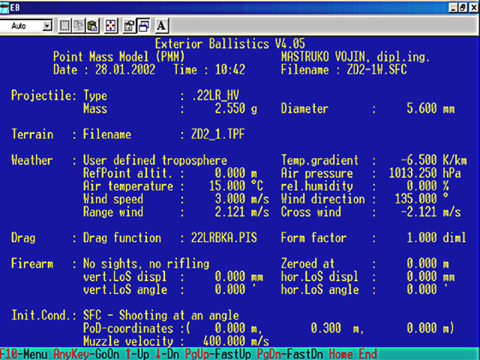Click the Home hint in the bottom bar
The height and width of the screenshot is (360, 480).
[x=341, y=354]
